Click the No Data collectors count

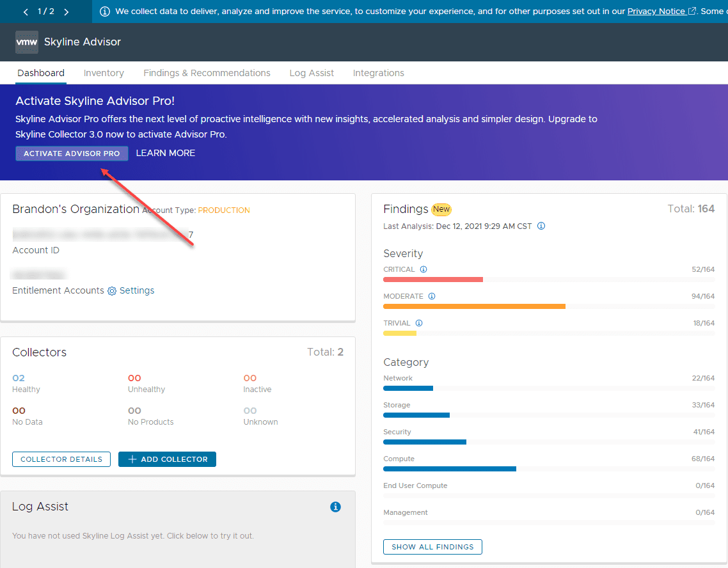pos(19,411)
